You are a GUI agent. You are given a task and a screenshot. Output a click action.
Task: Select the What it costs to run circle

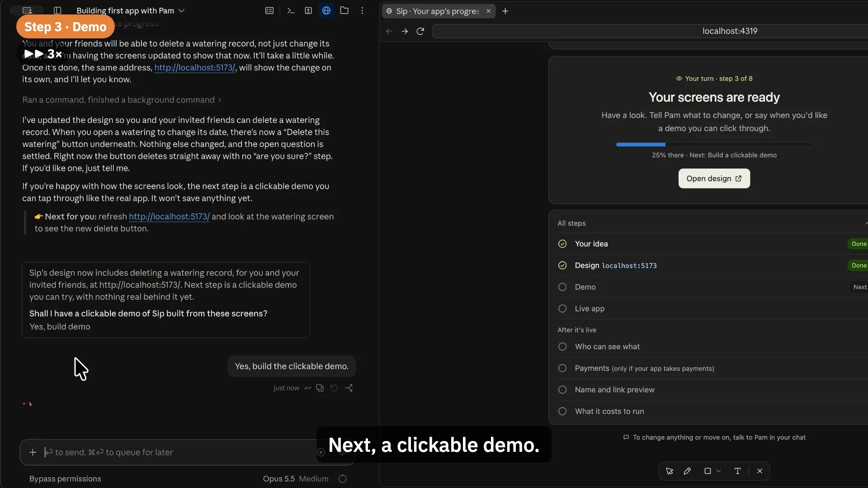(x=562, y=411)
